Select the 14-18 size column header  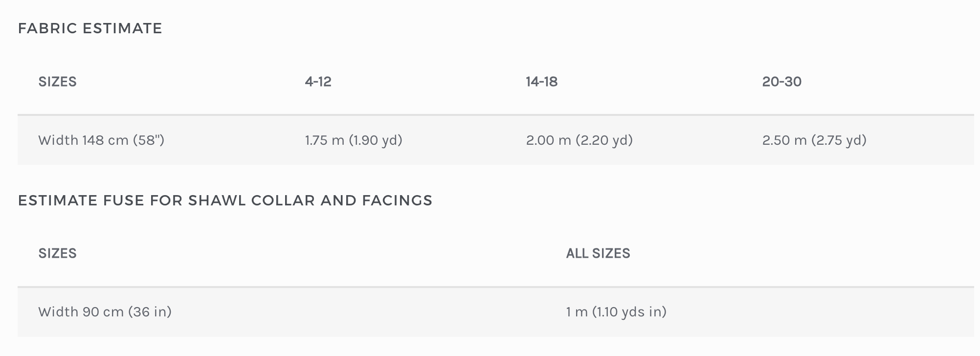tap(541, 82)
